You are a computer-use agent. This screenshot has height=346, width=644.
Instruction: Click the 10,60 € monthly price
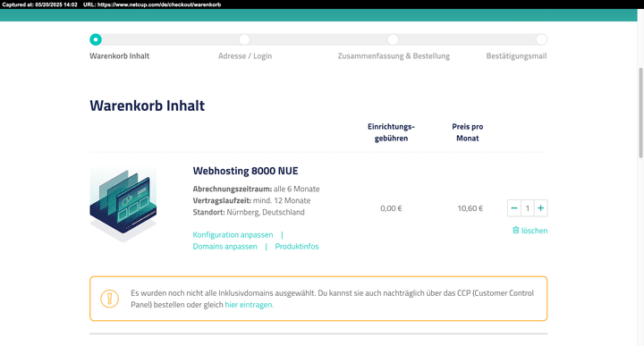[x=470, y=208]
